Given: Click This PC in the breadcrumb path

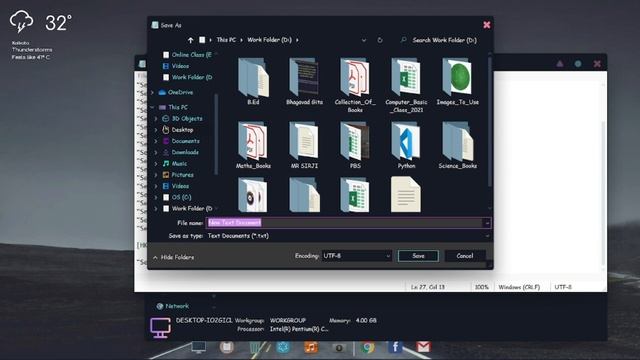Looking at the screenshot, I should (x=226, y=40).
